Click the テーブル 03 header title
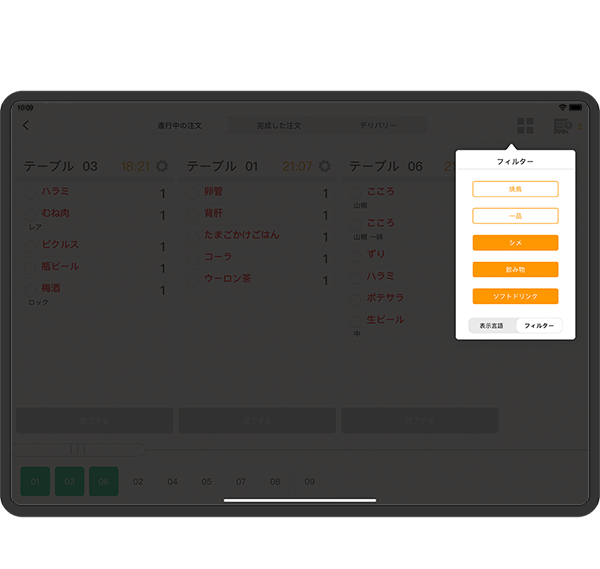600x569 pixels. (x=61, y=166)
